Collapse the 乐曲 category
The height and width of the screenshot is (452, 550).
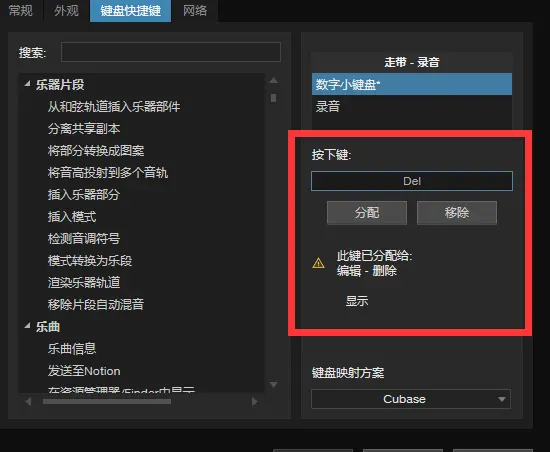[27, 326]
